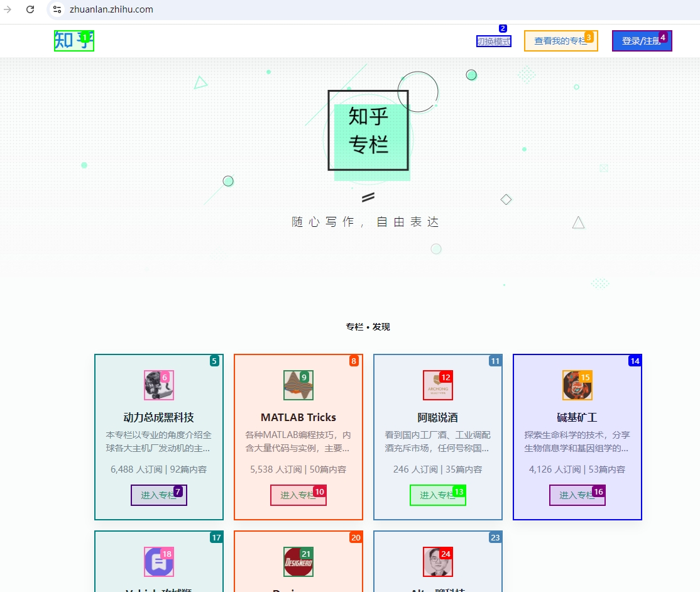Click the Zhihu 知乎 logo
Image resolution: width=700 pixels, height=592 pixels.
(x=74, y=41)
